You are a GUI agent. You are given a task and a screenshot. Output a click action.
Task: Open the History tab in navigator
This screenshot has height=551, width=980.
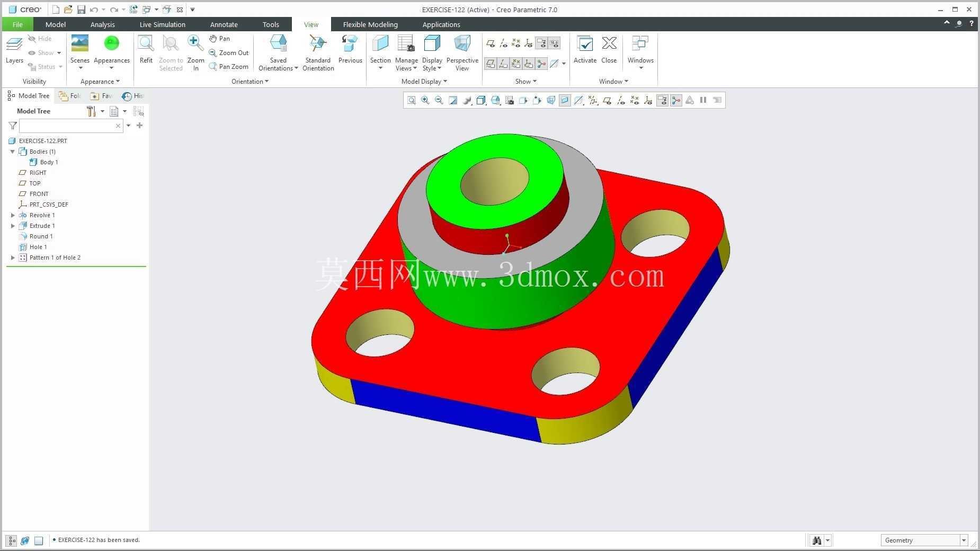coord(133,96)
